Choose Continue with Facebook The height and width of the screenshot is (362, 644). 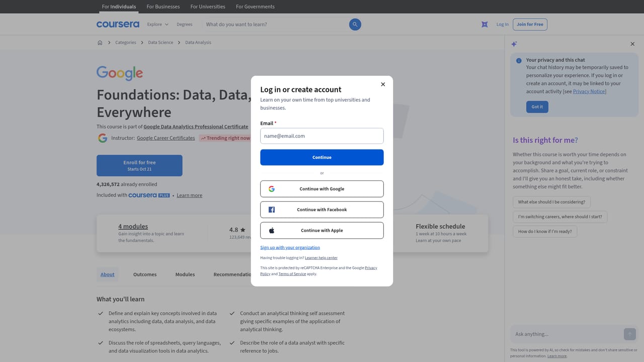322,210
